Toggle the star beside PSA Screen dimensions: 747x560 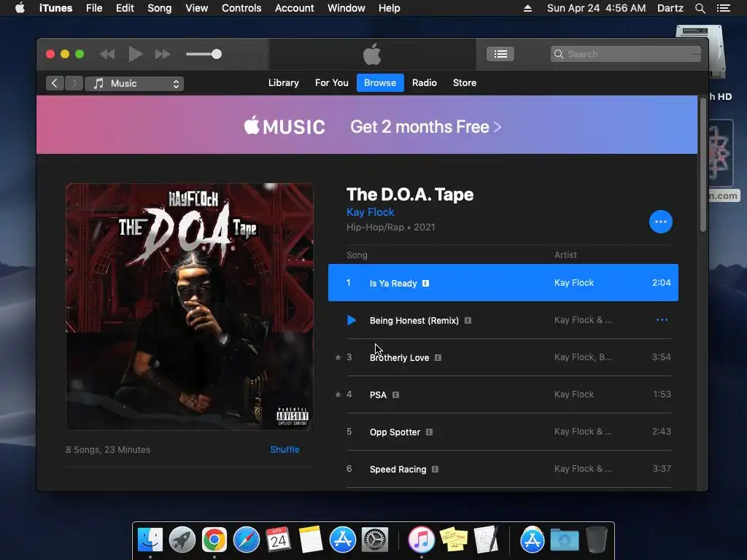[338, 394]
